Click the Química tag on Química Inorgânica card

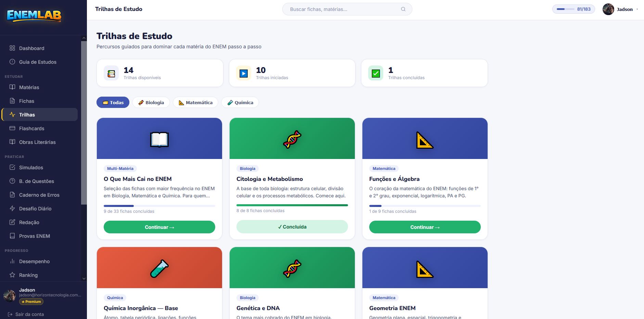pyautogui.click(x=115, y=297)
